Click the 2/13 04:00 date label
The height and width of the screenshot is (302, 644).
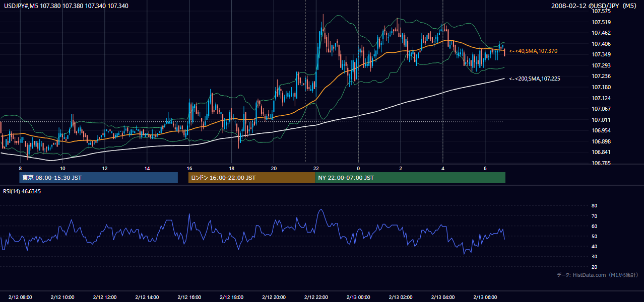[443, 297]
